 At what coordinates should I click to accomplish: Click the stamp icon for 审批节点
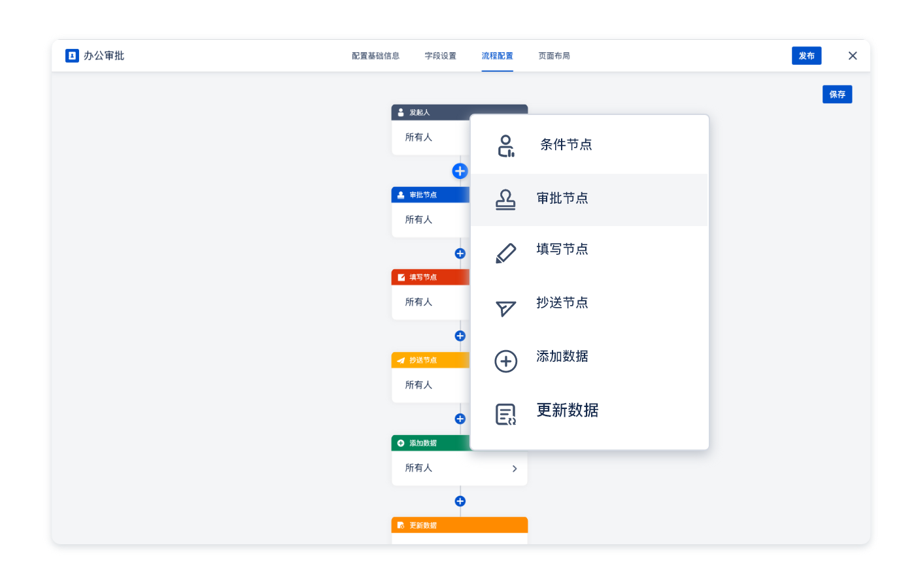[x=505, y=199]
